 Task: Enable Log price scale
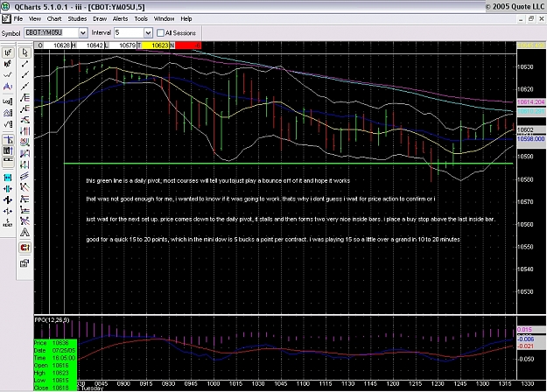(8, 101)
